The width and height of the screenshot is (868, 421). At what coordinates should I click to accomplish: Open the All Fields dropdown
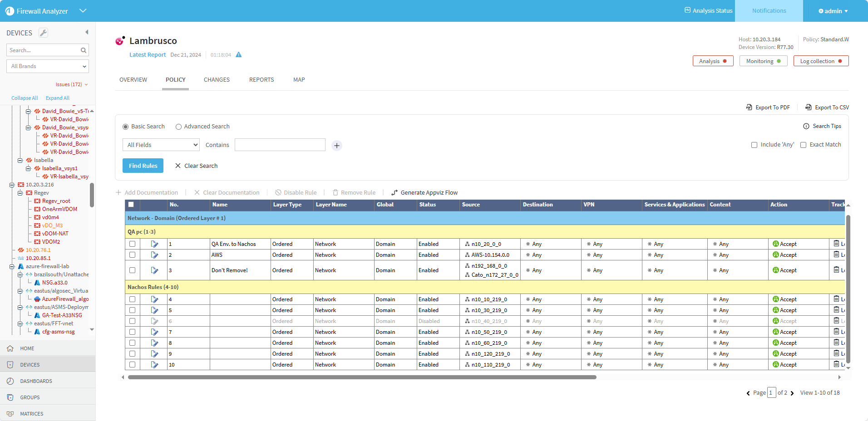161,145
